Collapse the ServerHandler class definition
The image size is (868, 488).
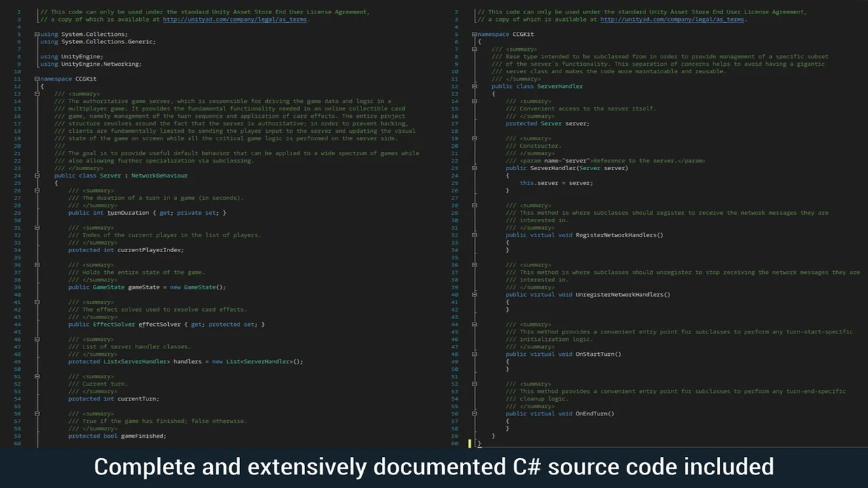pos(474,86)
